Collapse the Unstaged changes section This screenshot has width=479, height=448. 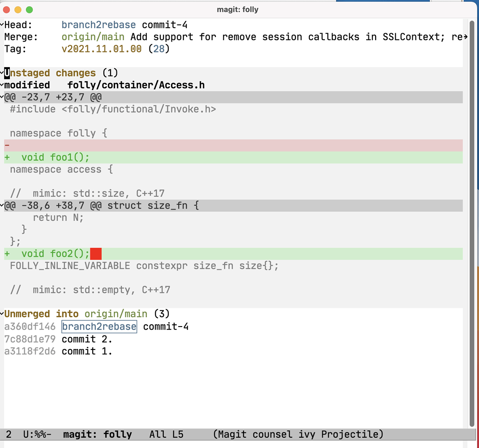(3, 73)
